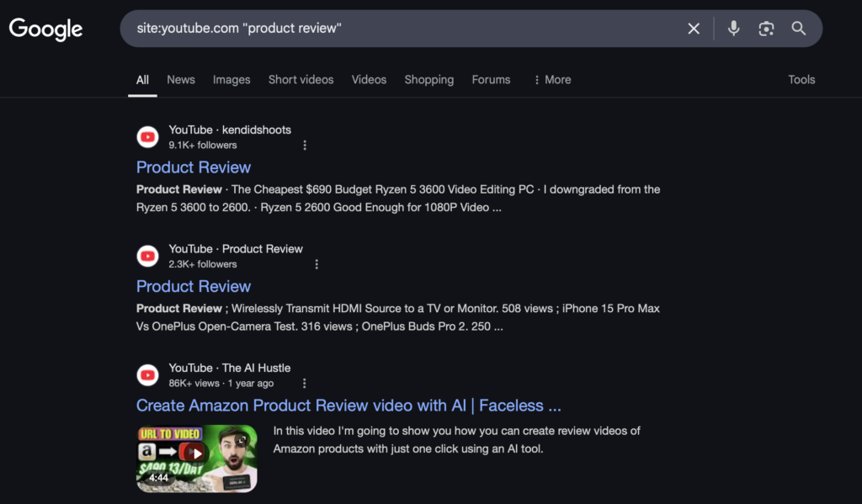Clear the search query with X
The height and width of the screenshot is (504, 862).
click(694, 29)
